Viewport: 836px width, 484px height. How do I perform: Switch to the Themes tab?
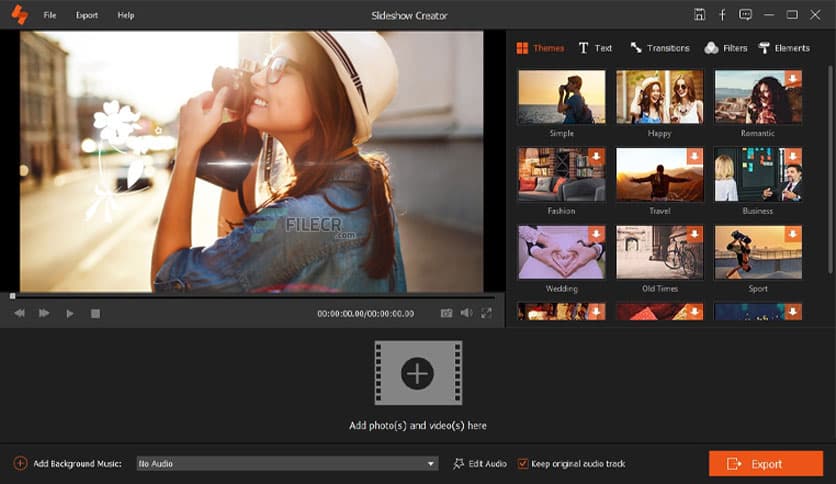(540, 48)
